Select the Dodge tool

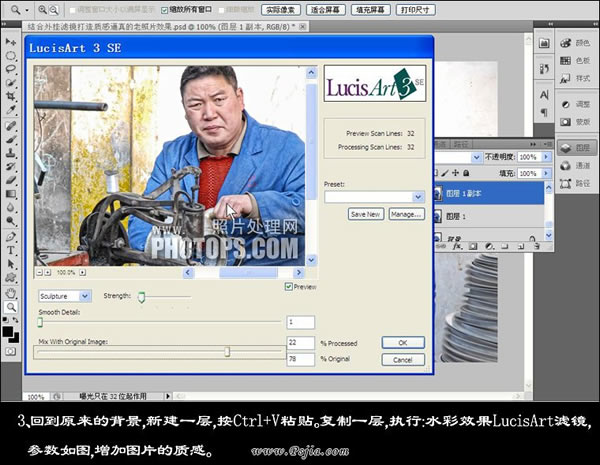(x=11, y=221)
